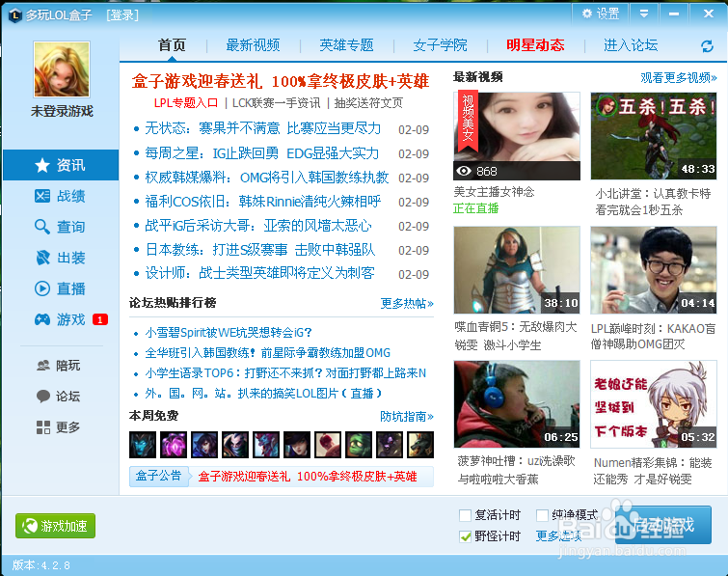Select the third free champion icon

[204, 445]
